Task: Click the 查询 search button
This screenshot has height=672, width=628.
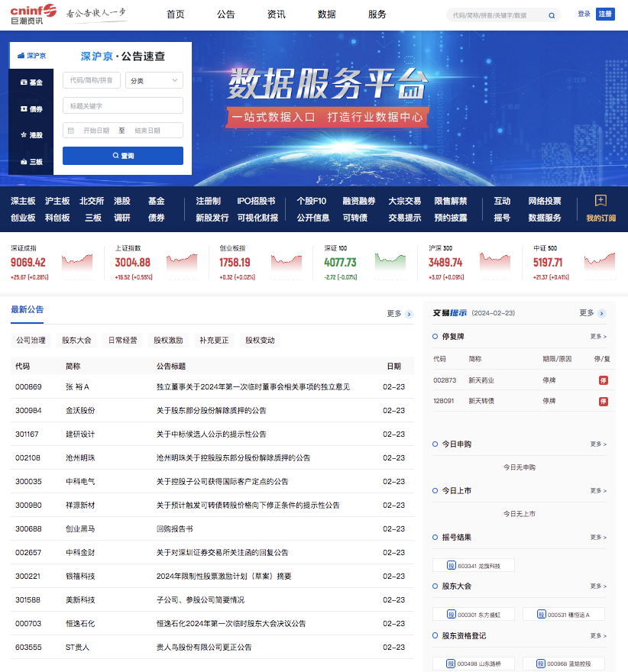Action: tap(122, 156)
